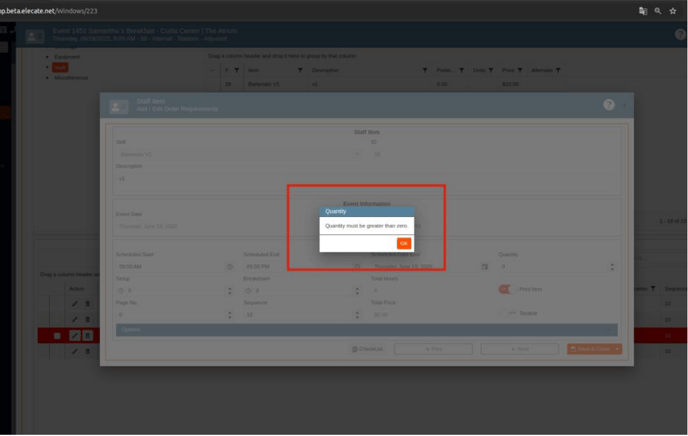Screen dimensions: 688x436
Task: Open the browser translate page icon
Action: pyautogui.click(x=643, y=10)
